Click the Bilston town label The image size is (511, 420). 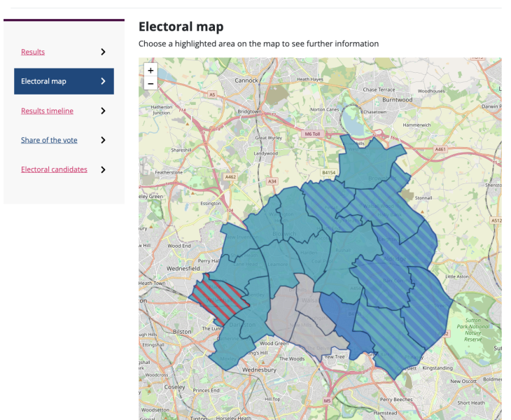[x=182, y=332]
